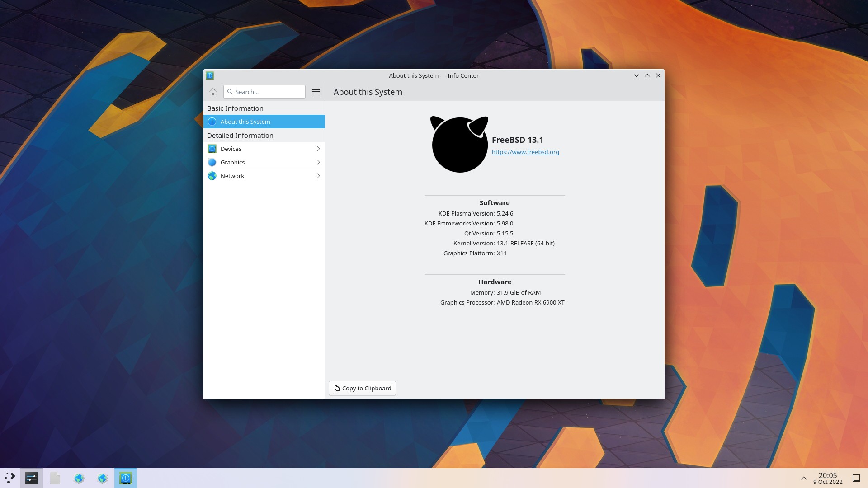Screen dimensions: 868x488
Task: Open the KDE application launcher
Action: [x=9, y=478]
